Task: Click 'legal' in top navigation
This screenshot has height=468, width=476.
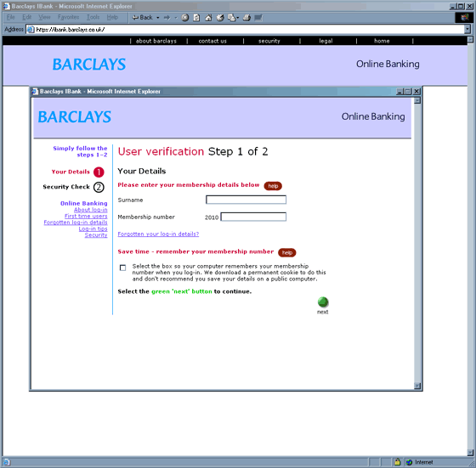Action: click(326, 41)
